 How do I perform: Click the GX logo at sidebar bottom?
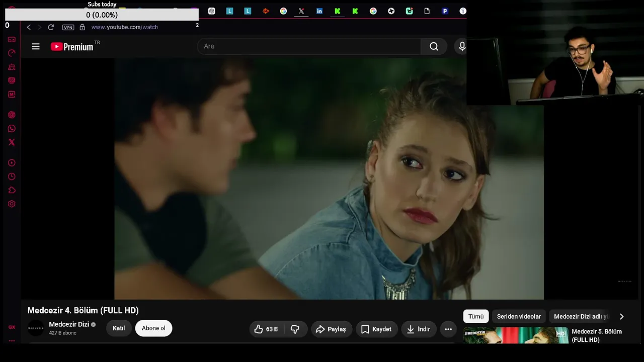(x=12, y=327)
